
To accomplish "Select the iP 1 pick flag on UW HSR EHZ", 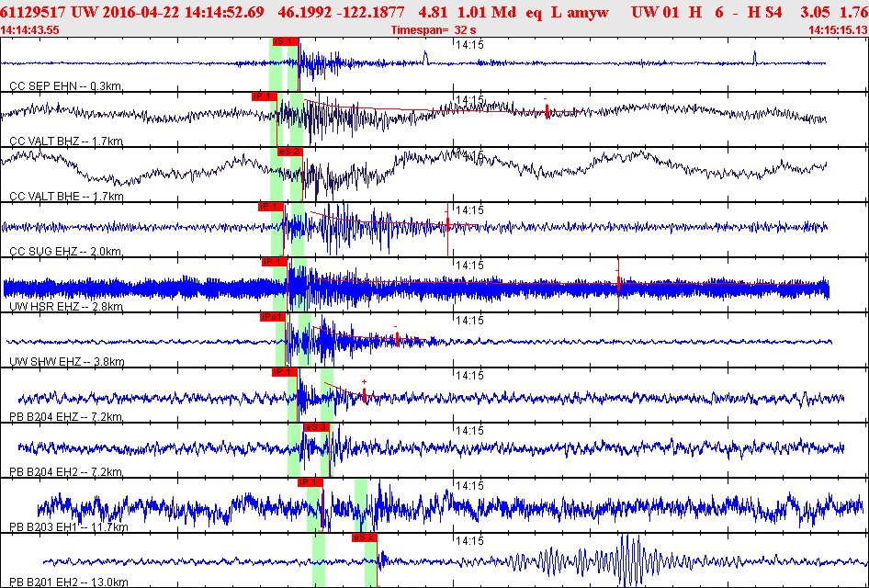I will click(275, 262).
